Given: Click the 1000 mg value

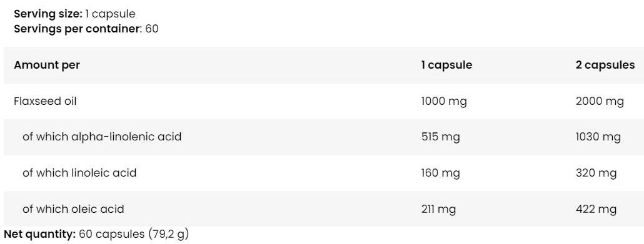Looking at the screenshot, I should 443,101.
